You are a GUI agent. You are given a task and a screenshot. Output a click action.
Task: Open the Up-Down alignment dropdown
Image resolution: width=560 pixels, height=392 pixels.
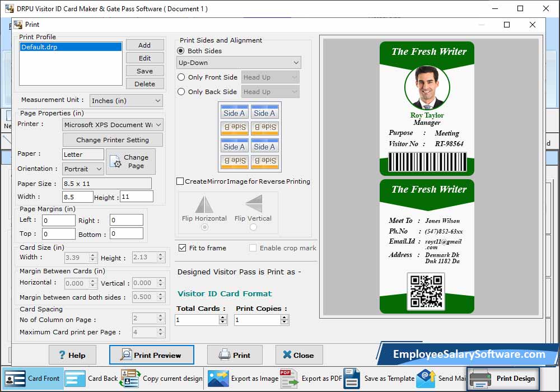(239, 63)
